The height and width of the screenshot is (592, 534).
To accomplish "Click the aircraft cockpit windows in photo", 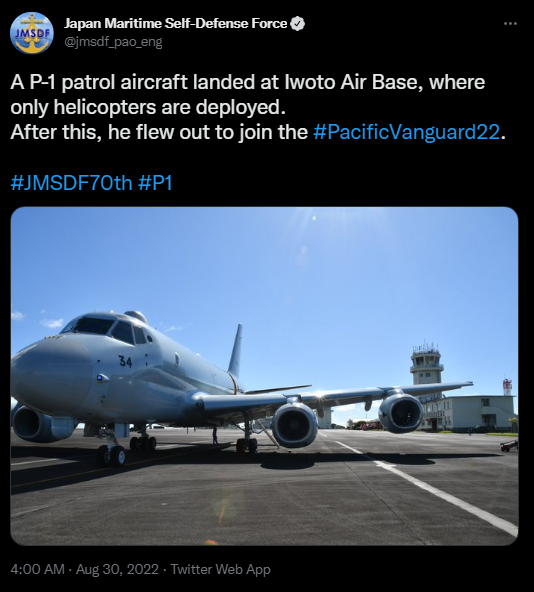I will click(108, 329).
